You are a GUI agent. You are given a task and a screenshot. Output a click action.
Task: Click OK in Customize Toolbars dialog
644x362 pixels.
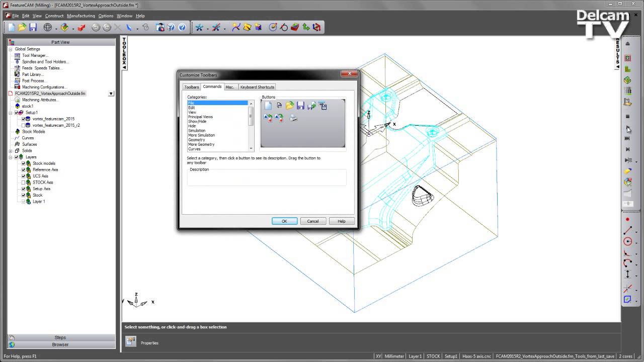284,221
